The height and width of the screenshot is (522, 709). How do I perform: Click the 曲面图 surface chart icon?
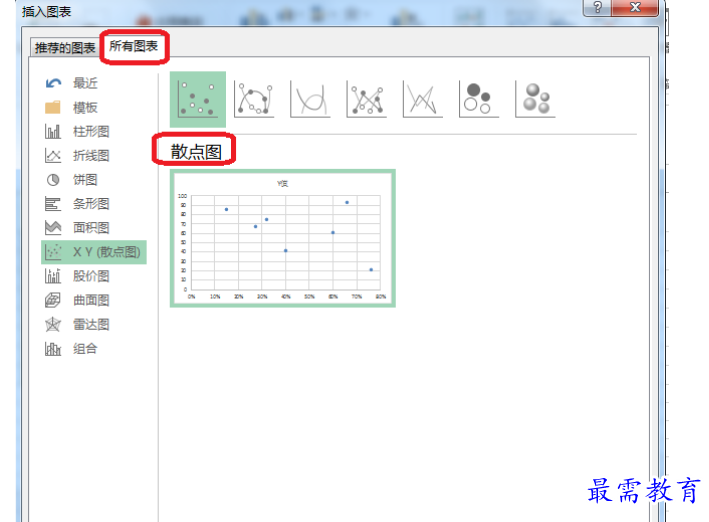pyautogui.click(x=53, y=300)
